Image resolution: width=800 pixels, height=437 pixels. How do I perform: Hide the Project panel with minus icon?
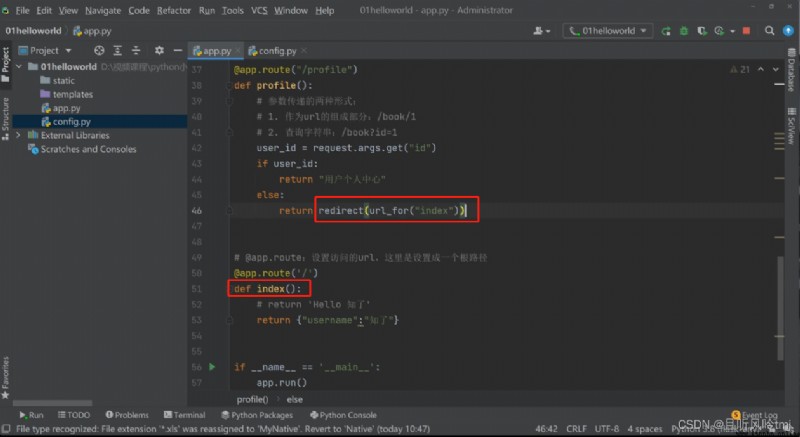pos(178,50)
